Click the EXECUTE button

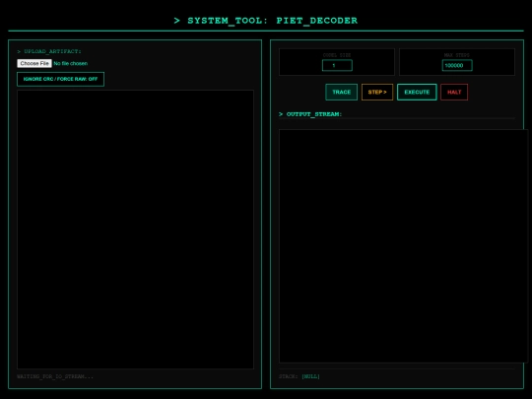417,92
